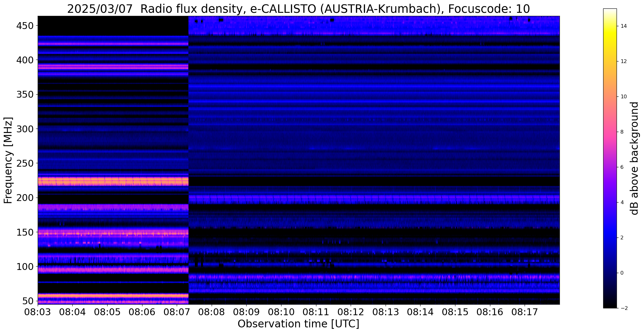
Task: Click the colorbar tick label −2
Action: coord(624,308)
